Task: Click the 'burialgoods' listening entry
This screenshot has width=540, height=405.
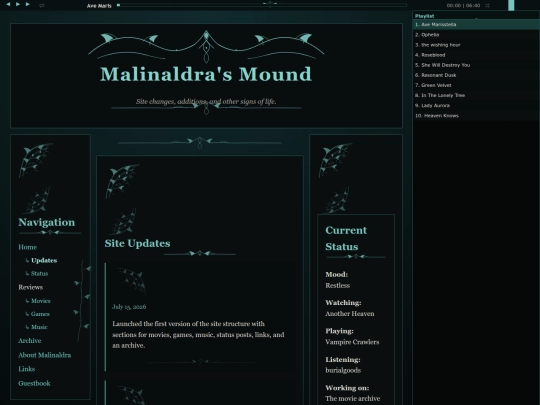Action: click(x=343, y=370)
